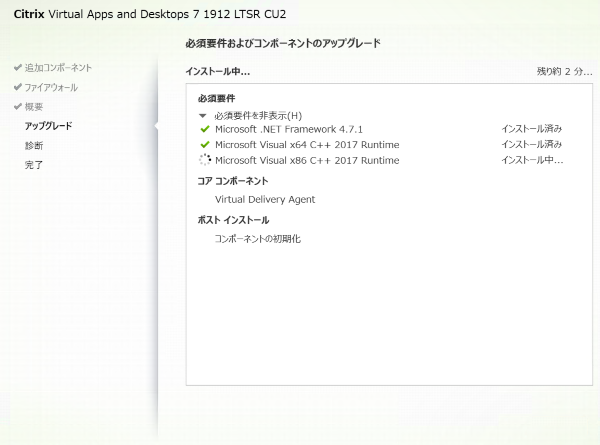The height and width of the screenshot is (445, 600).
Task: Click インストール中... status for x86 Runtime
Action: click(x=532, y=160)
